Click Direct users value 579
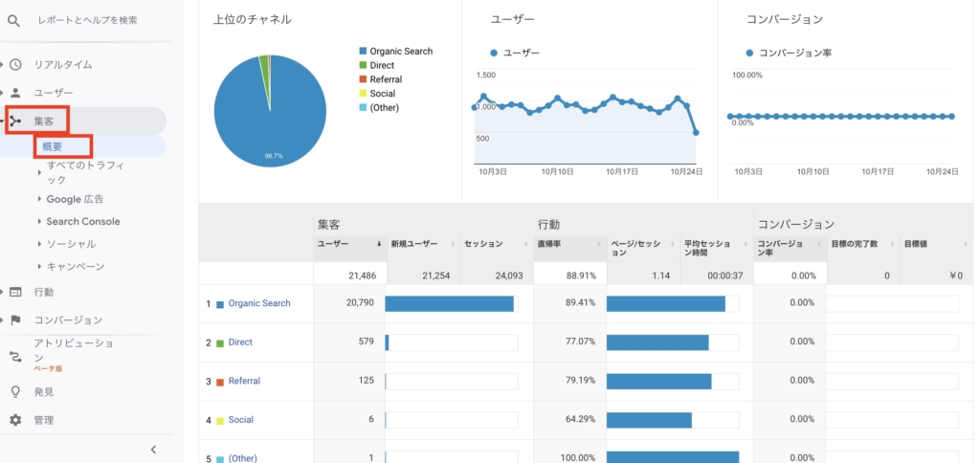Image resolution: width=980 pixels, height=463 pixels. point(366,342)
